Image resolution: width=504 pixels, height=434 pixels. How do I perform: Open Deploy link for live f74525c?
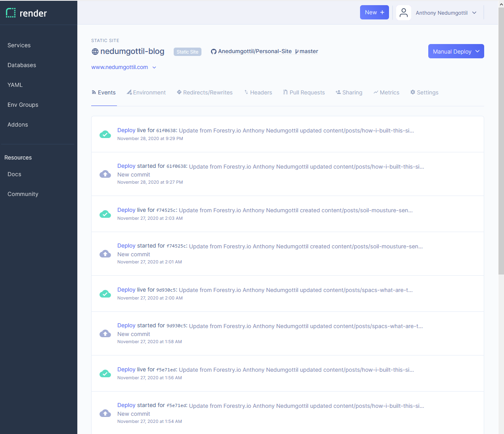tap(126, 210)
